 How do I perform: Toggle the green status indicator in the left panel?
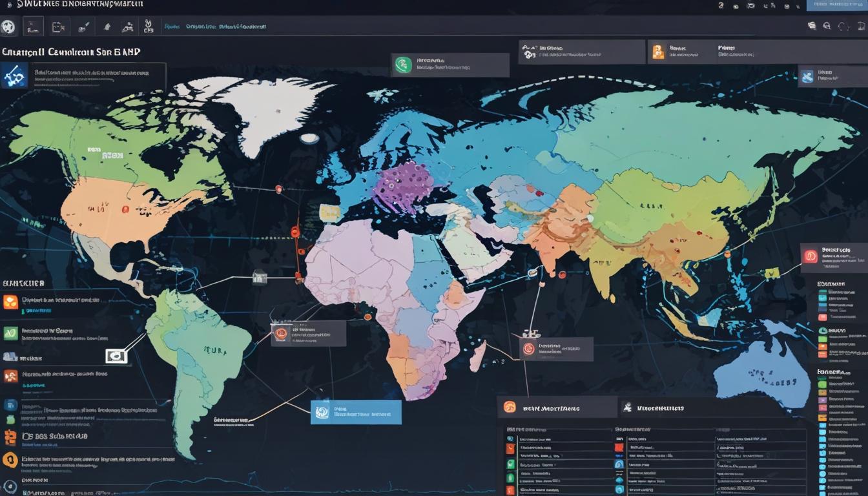10,332
